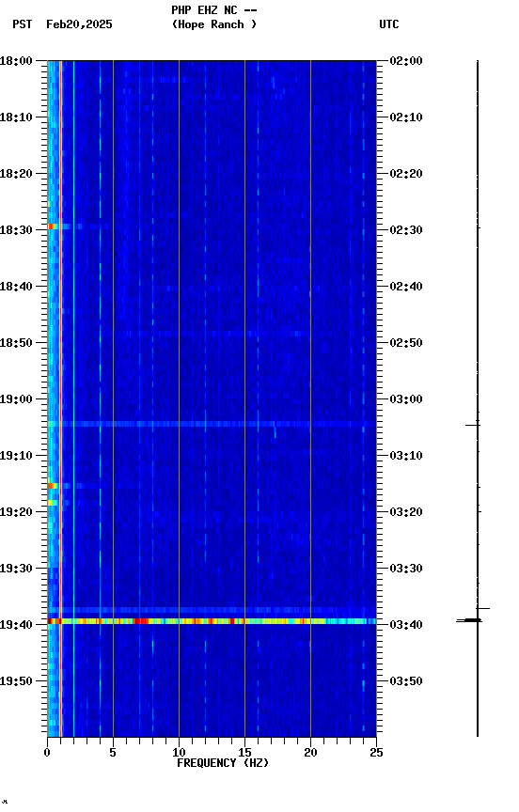Click the Hope Ranch station name
This screenshot has width=519, height=812.
(x=214, y=24)
